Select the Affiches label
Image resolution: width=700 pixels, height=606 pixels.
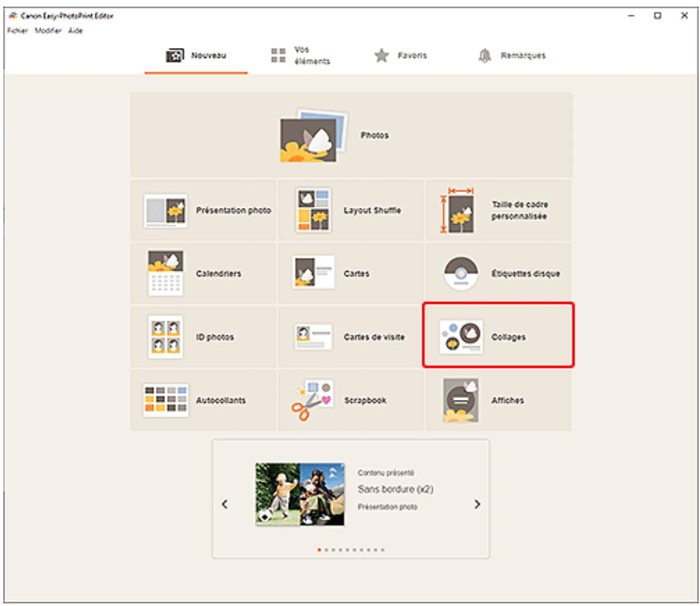click(x=507, y=400)
